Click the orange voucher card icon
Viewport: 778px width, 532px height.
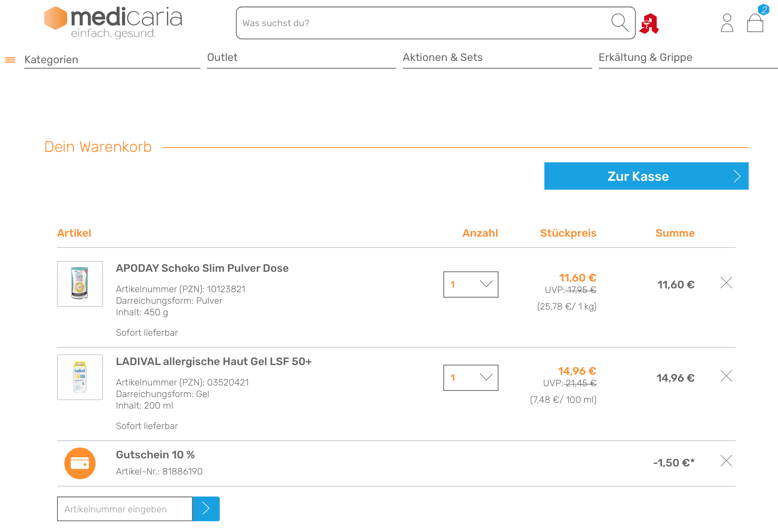pyautogui.click(x=80, y=463)
